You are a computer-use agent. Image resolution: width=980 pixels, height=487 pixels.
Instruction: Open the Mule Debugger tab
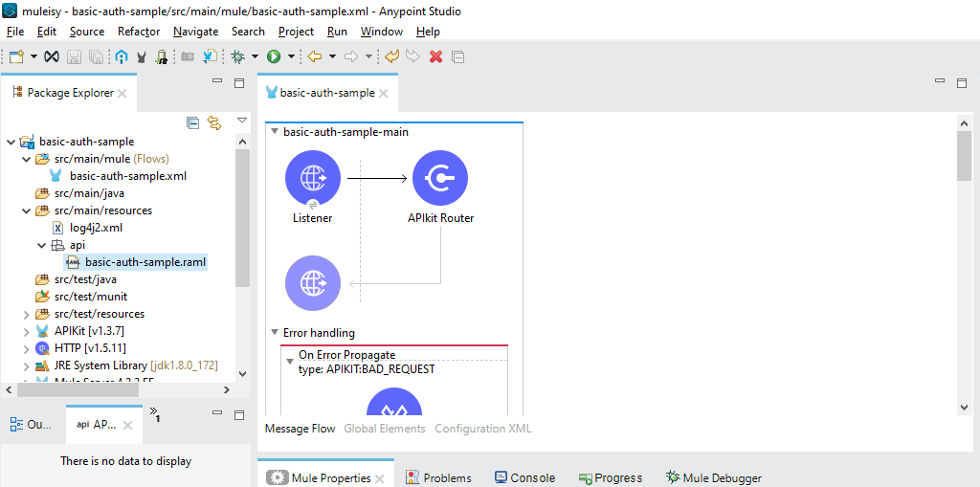tap(714, 478)
